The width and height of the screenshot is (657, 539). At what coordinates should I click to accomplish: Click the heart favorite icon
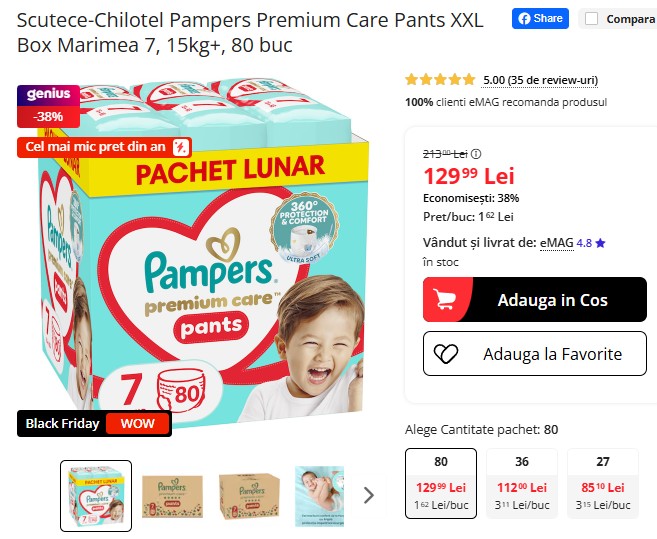pos(446,354)
